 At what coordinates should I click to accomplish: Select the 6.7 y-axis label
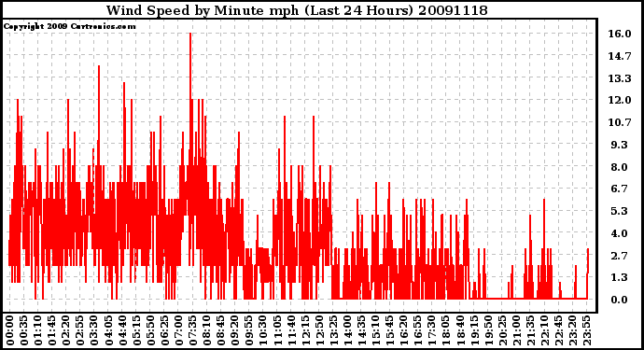pyautogui.click(x=620, y=189)
